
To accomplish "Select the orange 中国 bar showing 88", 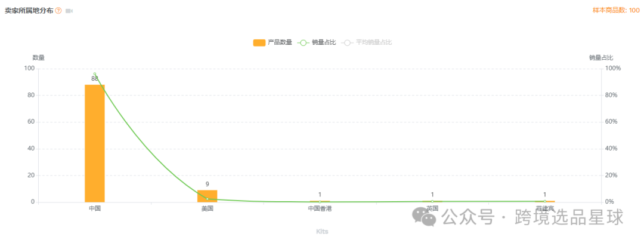I will point(95,143).
